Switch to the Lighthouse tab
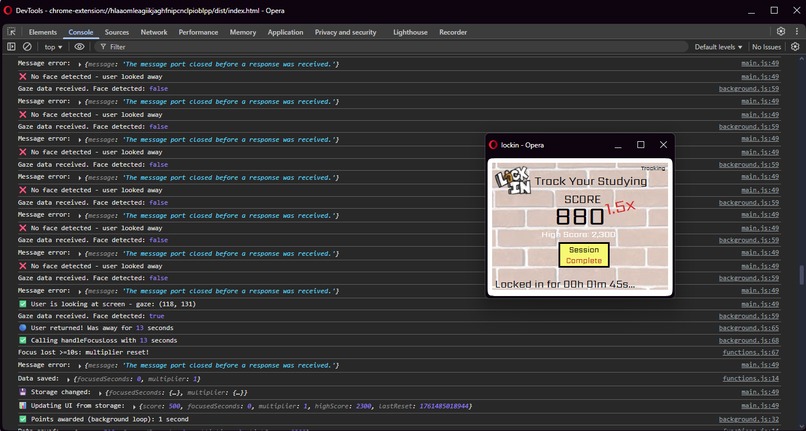 coord(410,32)
